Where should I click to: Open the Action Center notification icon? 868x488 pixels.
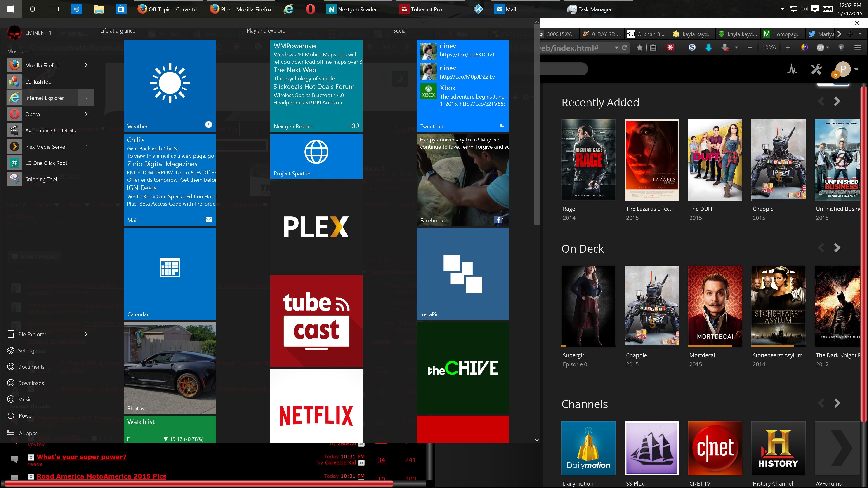(815, 9)
